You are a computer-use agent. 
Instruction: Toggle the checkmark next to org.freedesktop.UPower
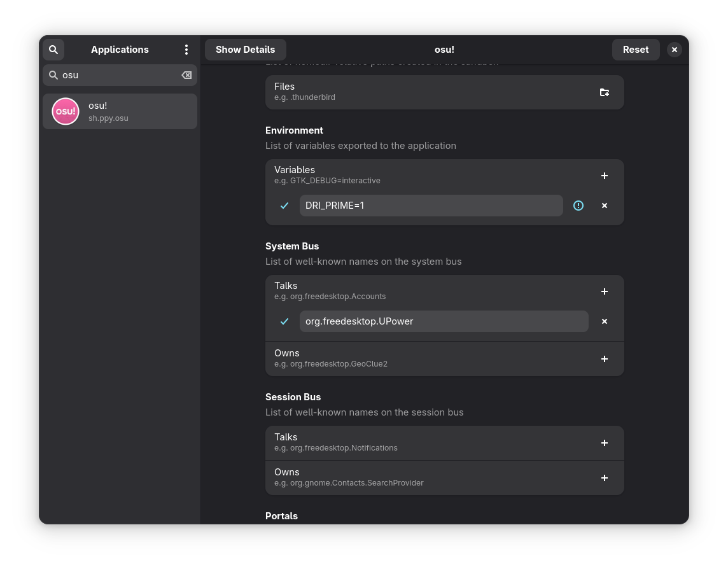[x=284, y=321]
